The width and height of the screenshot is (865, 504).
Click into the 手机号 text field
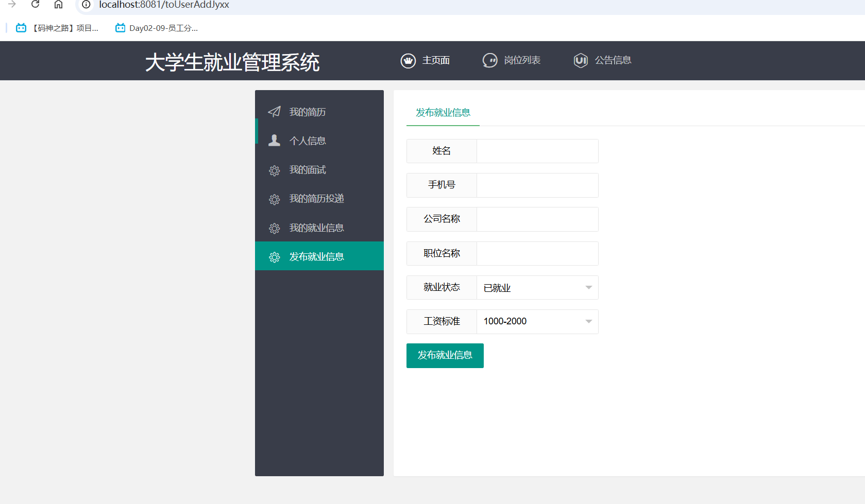pyautogui.click(x=537, y=185)
